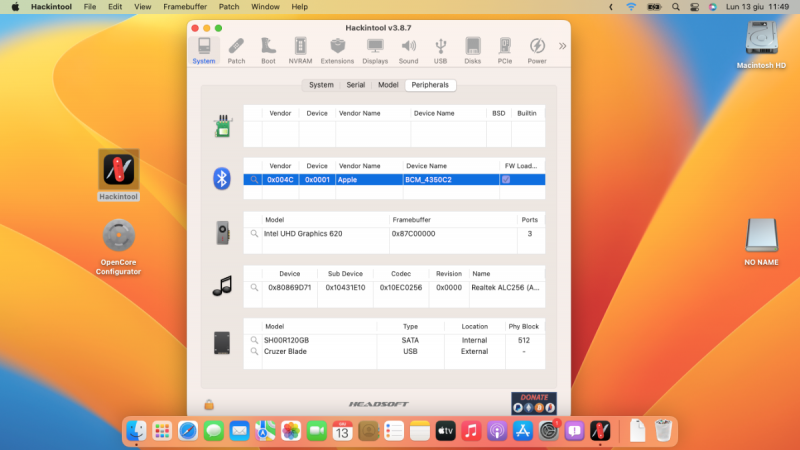Select the Model tab
The height and width of the screenshot is (450, 800).
pos(388,85)
